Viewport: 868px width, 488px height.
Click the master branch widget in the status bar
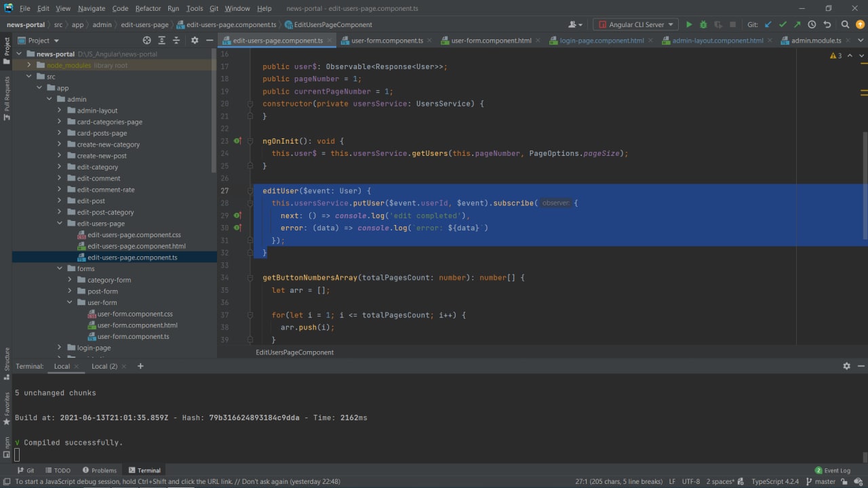pos(825,481)
